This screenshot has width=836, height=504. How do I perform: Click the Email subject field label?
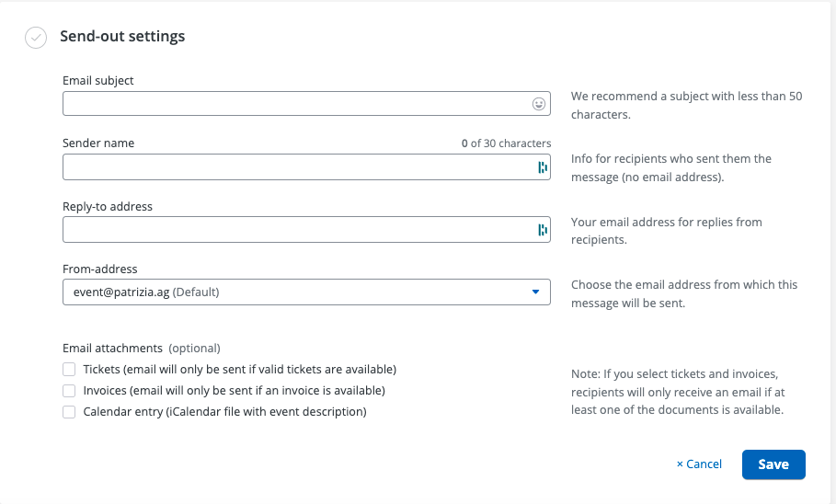pos(98,81)
